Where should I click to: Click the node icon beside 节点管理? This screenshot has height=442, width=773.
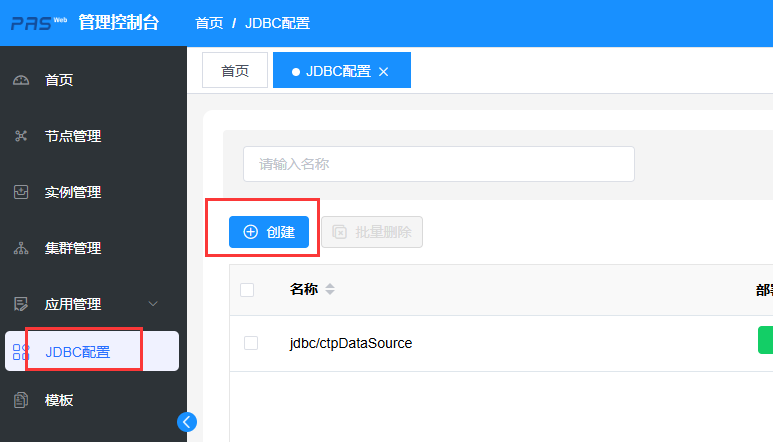[x=21, y=136]
